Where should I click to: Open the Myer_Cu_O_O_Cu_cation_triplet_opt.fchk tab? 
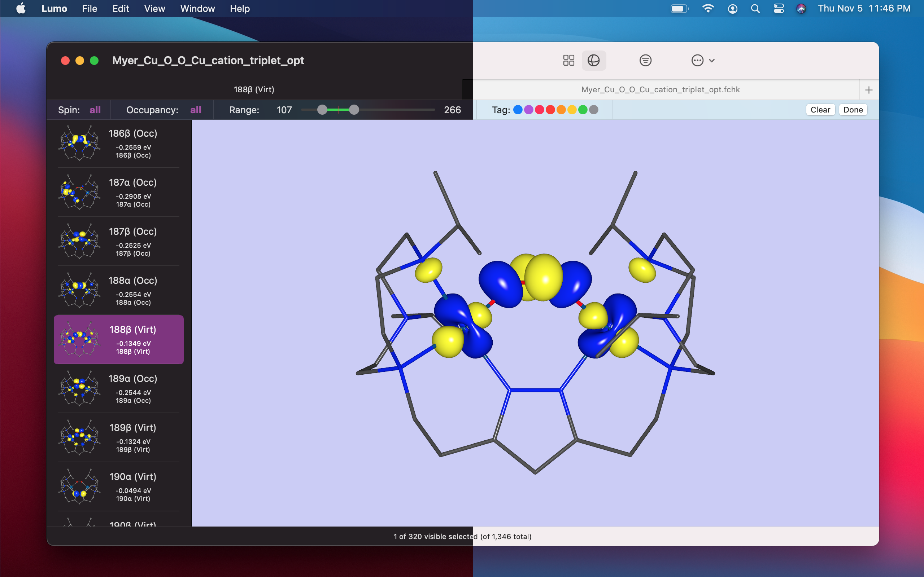point(660,90)
